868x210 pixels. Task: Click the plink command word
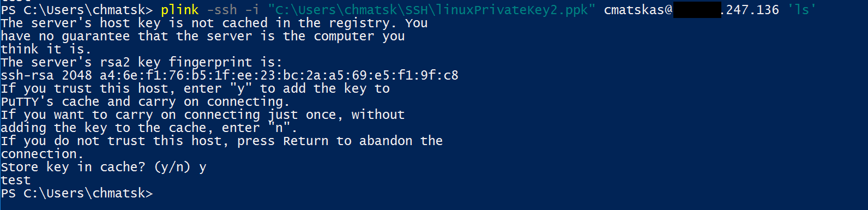[180, 10]
